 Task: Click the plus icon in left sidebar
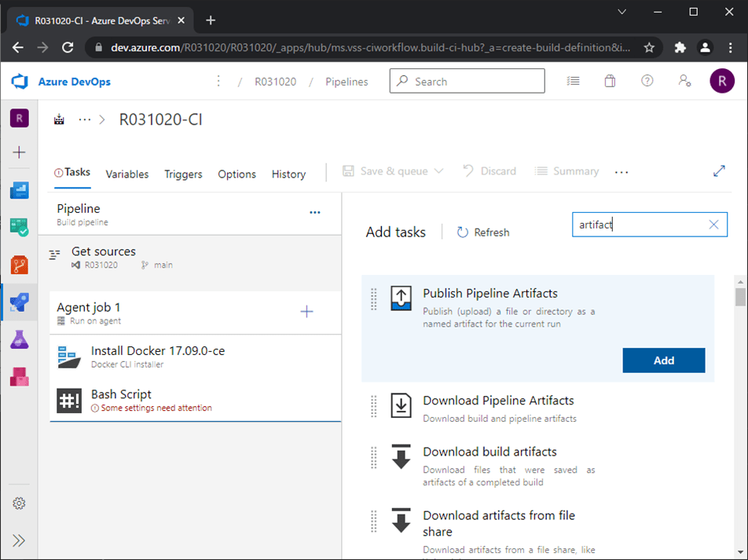pyautogui.click(x=19, y=152)
